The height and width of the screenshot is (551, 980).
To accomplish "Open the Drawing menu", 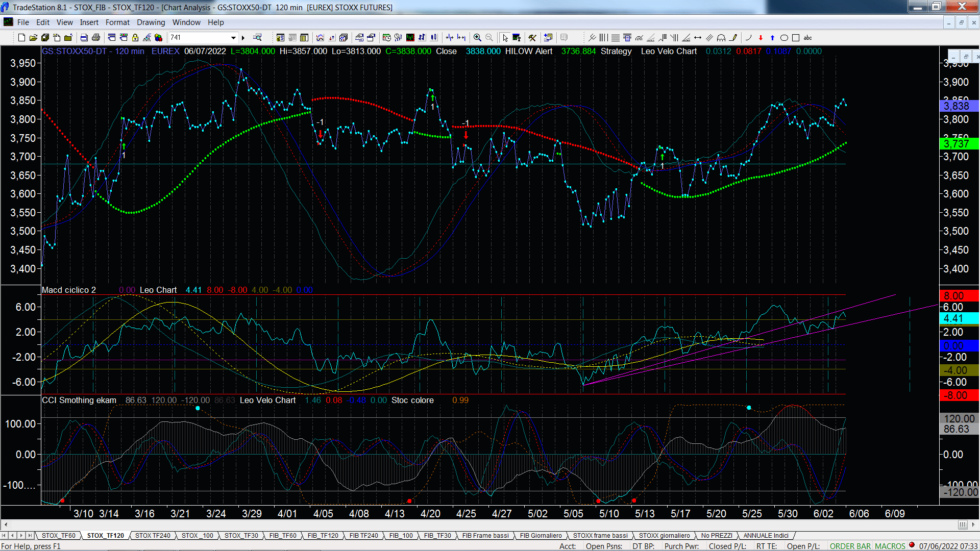I will (151, 22).
